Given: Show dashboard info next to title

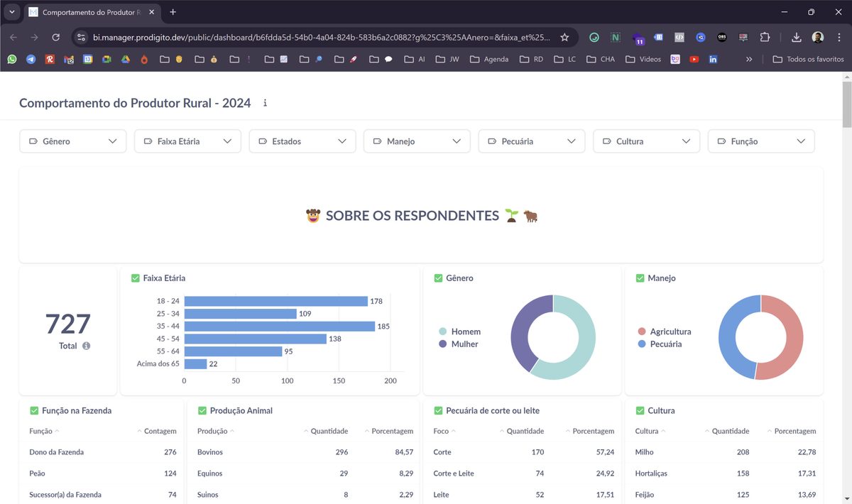Looking at the screenshot, I should tap(266, 103).
